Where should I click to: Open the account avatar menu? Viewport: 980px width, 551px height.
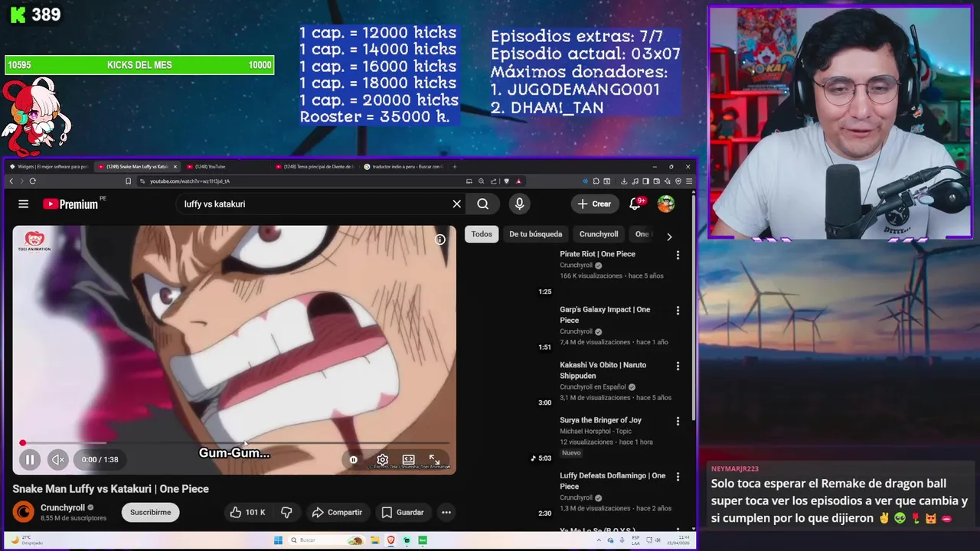tap(666, 204)
